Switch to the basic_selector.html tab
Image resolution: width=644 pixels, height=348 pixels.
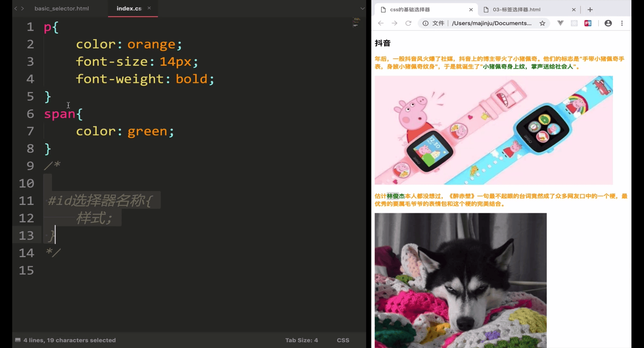coord(62,8)
